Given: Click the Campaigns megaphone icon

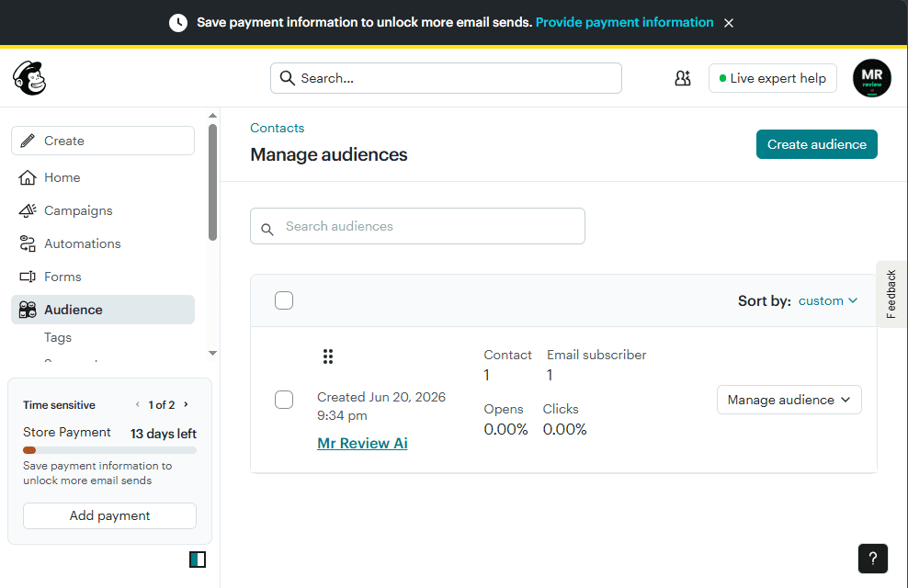Looking at the screenshot, I should (x=28, y=210).
